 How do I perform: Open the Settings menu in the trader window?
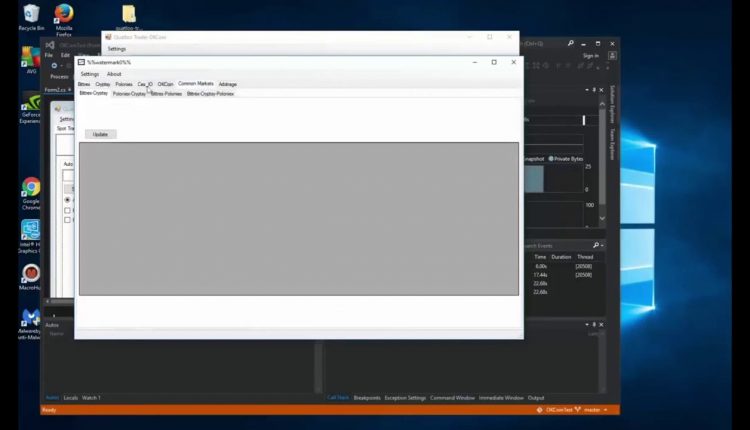pyautogui.click(x=90, y=74)
